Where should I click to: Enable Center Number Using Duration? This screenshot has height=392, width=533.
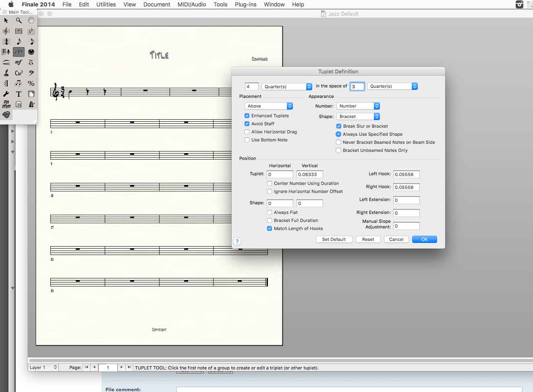(270, 183)
